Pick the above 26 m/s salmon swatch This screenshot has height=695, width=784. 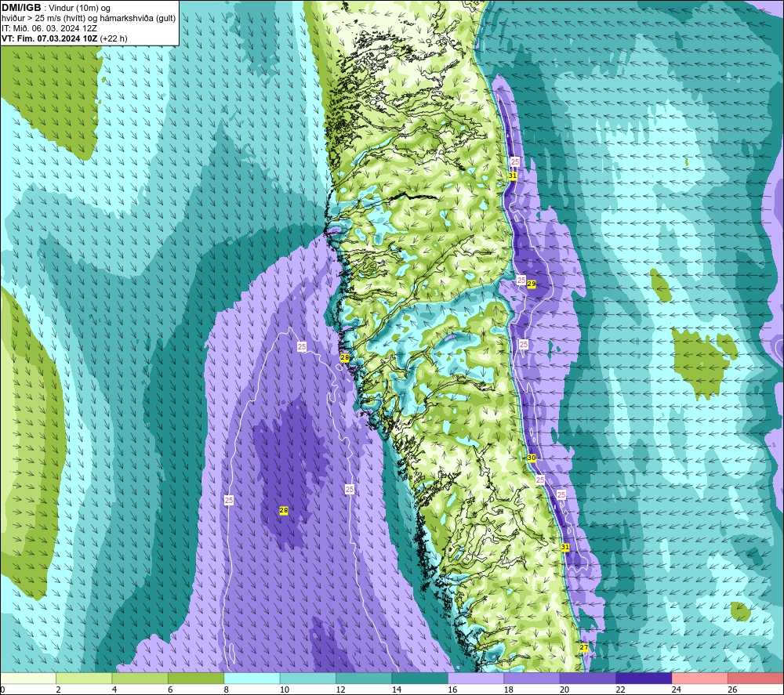pos(756,678)
